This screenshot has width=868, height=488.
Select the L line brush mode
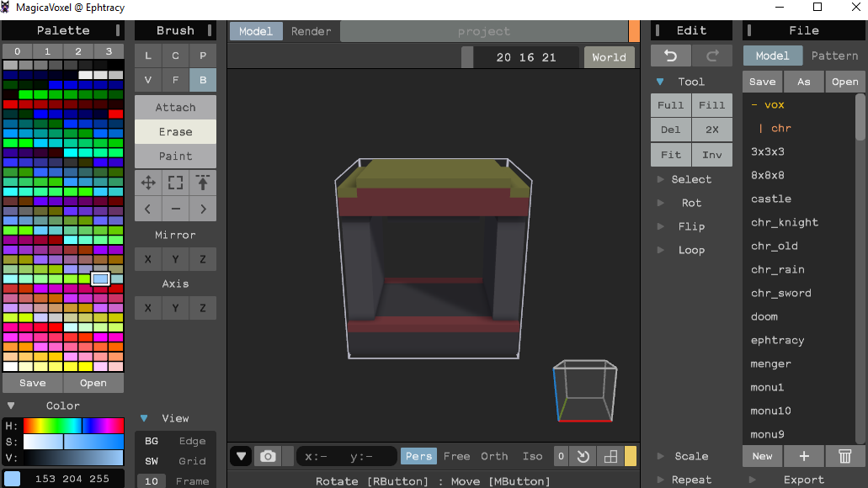click(x=148, y=56)
